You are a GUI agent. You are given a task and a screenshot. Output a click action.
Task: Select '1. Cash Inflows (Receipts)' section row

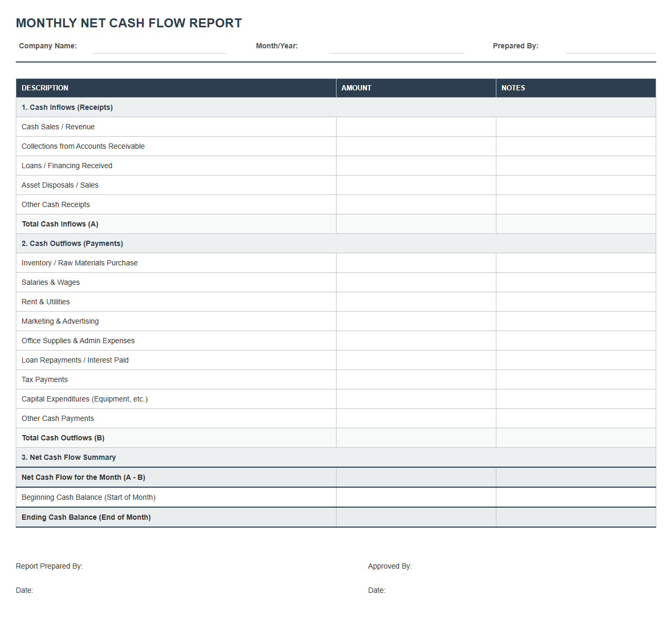click(x=336, y=107)
